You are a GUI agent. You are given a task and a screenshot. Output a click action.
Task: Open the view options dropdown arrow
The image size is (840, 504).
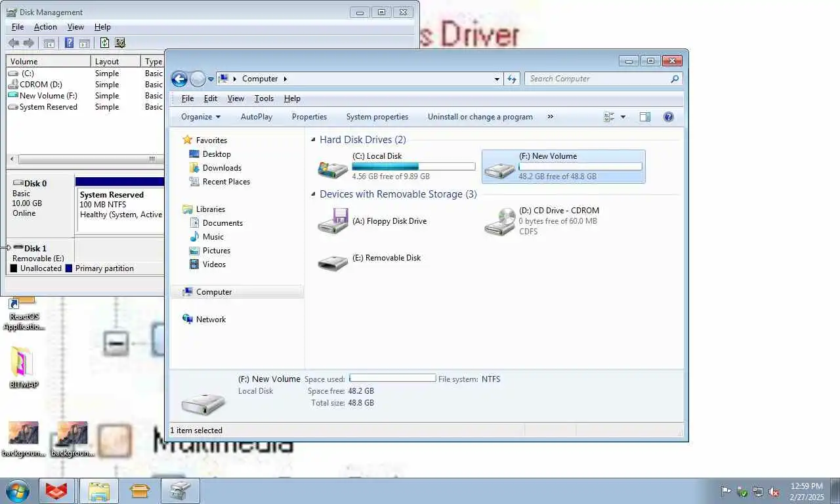point(623,117)
